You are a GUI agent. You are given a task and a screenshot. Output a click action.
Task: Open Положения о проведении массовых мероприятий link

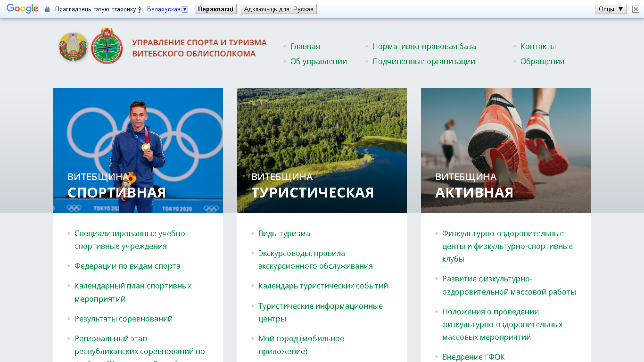(x=502, y=324)
